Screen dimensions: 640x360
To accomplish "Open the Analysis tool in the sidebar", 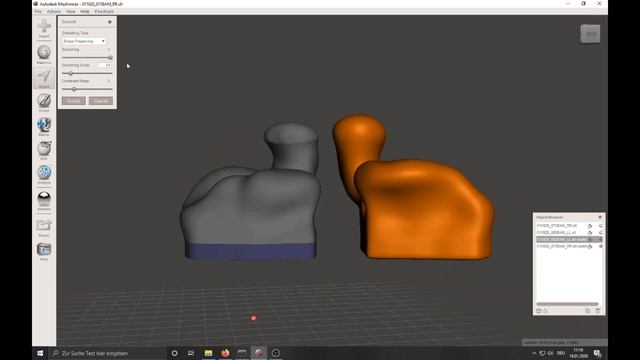I will pos(44,174).
